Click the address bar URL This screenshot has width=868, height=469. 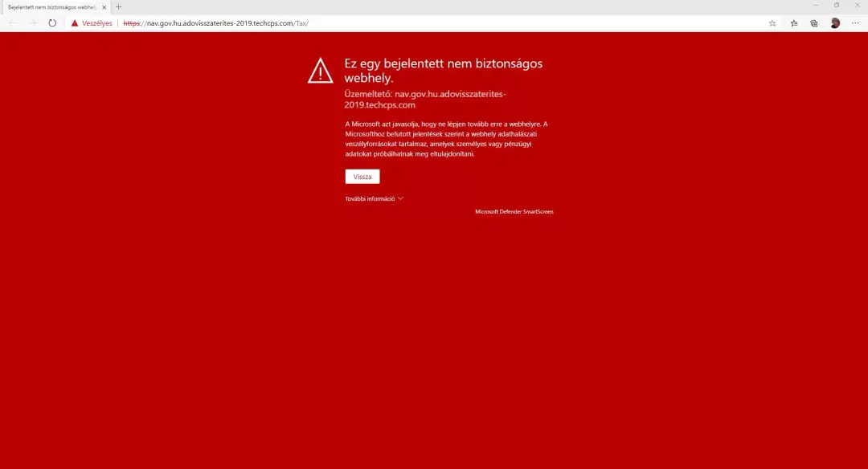(216, 23)
